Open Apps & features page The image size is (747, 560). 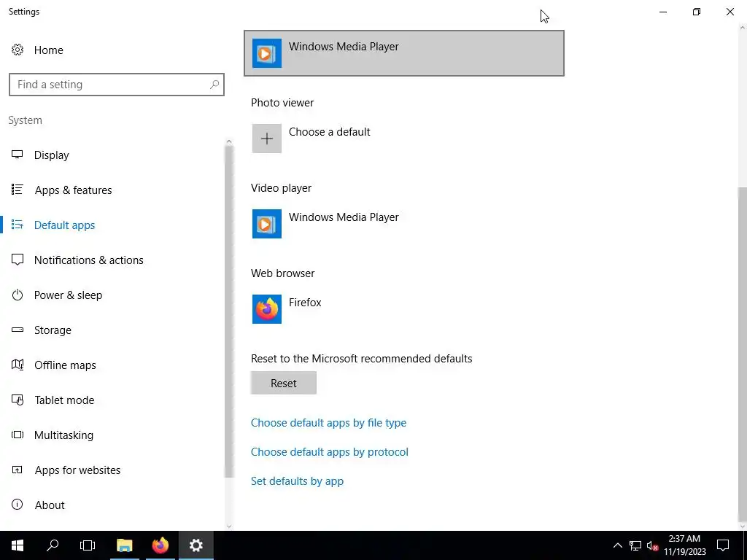(74, 190)
